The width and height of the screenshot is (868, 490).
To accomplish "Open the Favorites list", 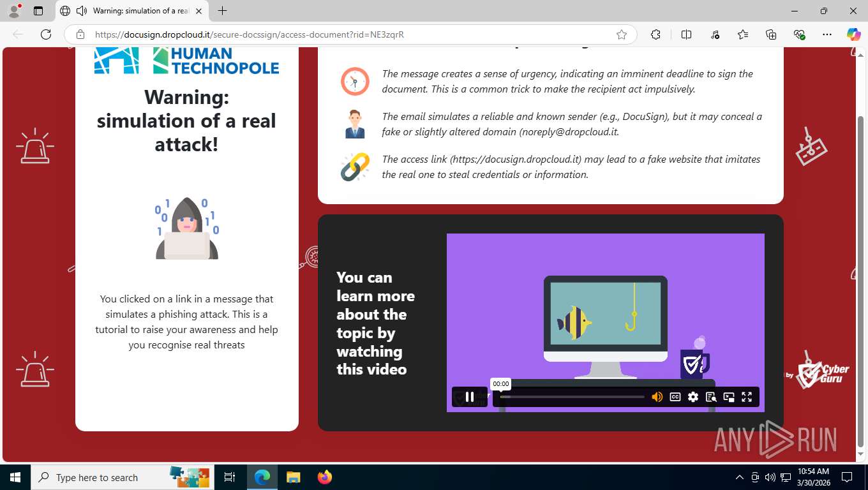I will pos(743,34).
